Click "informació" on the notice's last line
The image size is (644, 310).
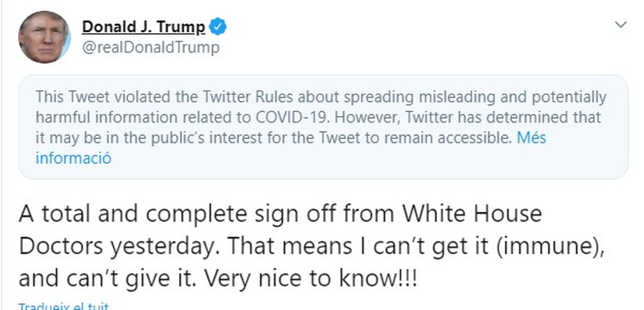[73, 158]
